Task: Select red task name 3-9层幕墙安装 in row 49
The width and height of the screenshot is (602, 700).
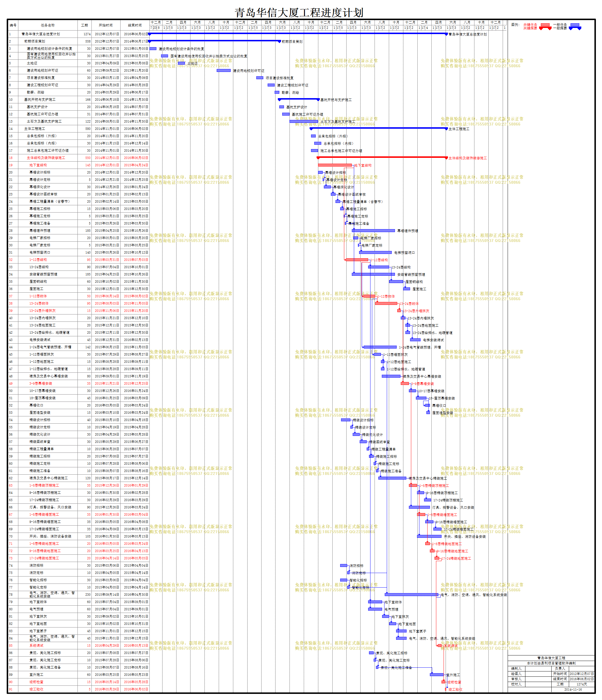Action: coord(41,383)
